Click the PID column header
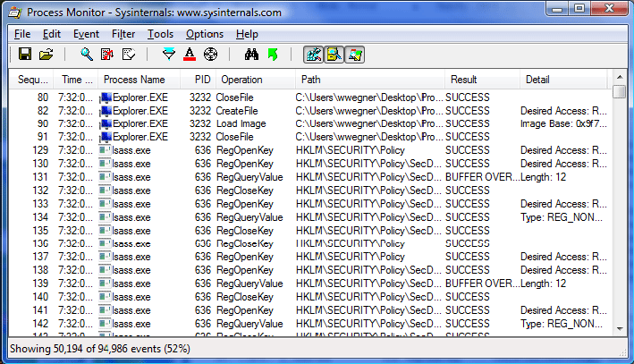 click(199, 80)
